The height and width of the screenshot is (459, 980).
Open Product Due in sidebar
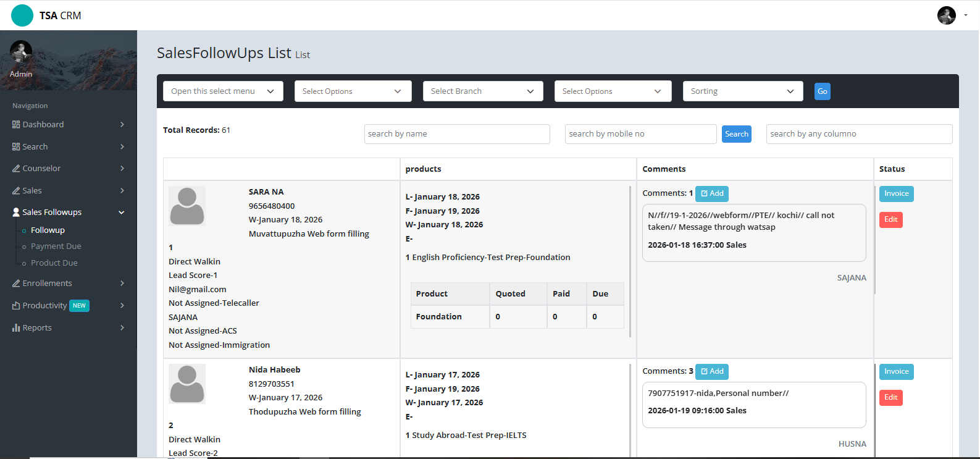click(x=54, y=263)
